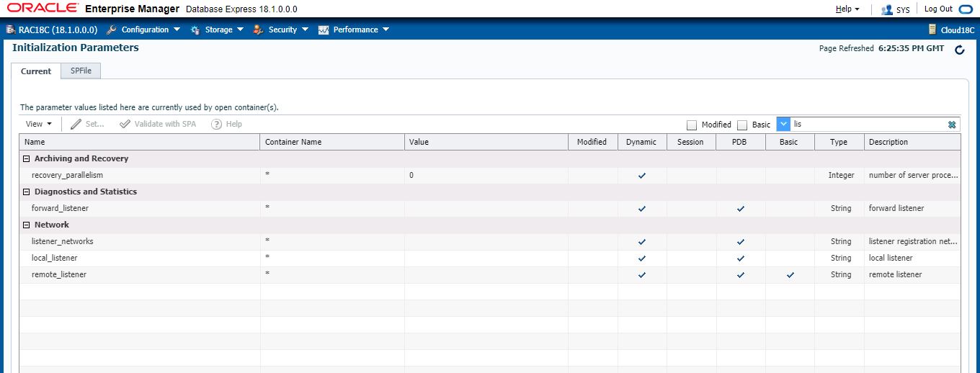Click the Dynamic checkmark for recovery_parallelism
The width and height of the screenshot is (980, 373).
pyautogui.click(x=642, y=176)
